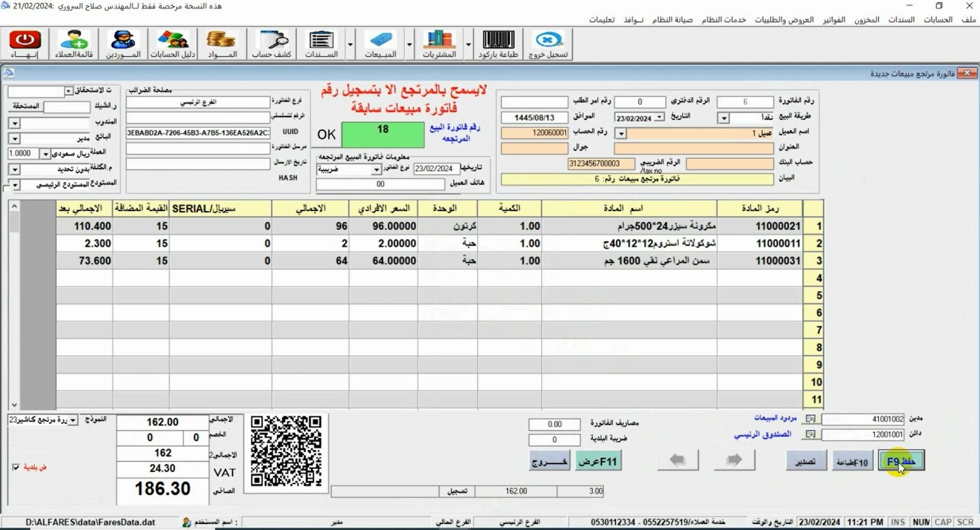Open barcode printing (طباعة باركود) icon
Screen dimensions: 980x530
click(x=498, y=44)
